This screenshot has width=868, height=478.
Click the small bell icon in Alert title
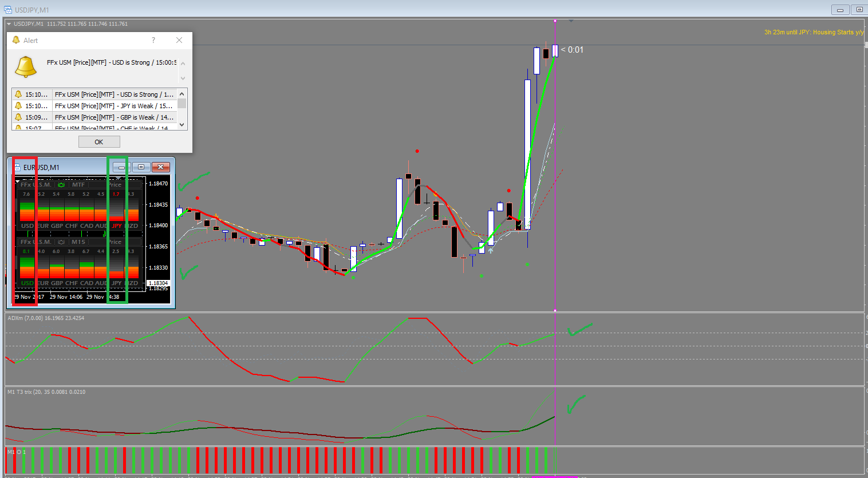pos(16,40)
